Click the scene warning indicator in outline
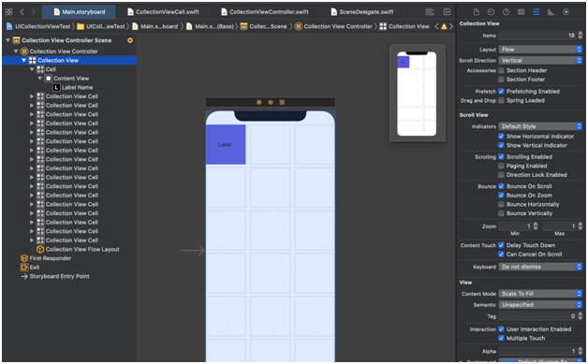Viewport: 588px width, 364px height. coord(130,40)
